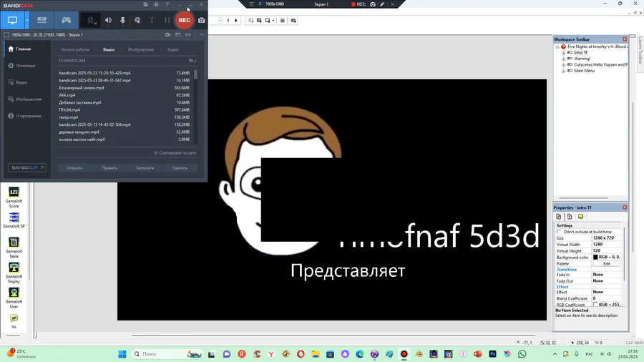Image resolution: width=644 pixels, height=362 pixels.
Task: Tick the 1920x1080 screen area checkbox
Action: click(6, 35)
